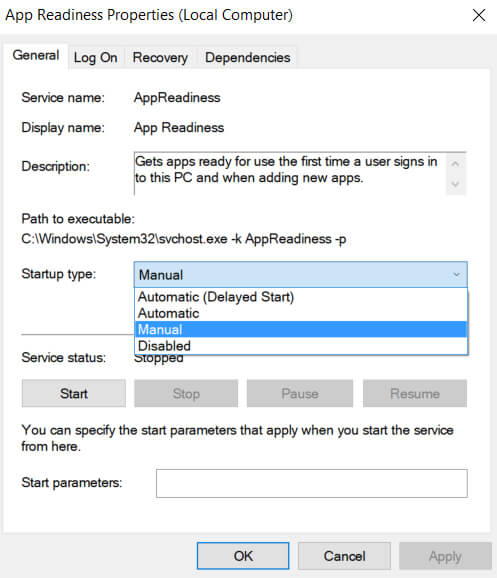Viewport: 497px width, 578px height.
Task: Open the Recovery tab
Action: [160, 58]
